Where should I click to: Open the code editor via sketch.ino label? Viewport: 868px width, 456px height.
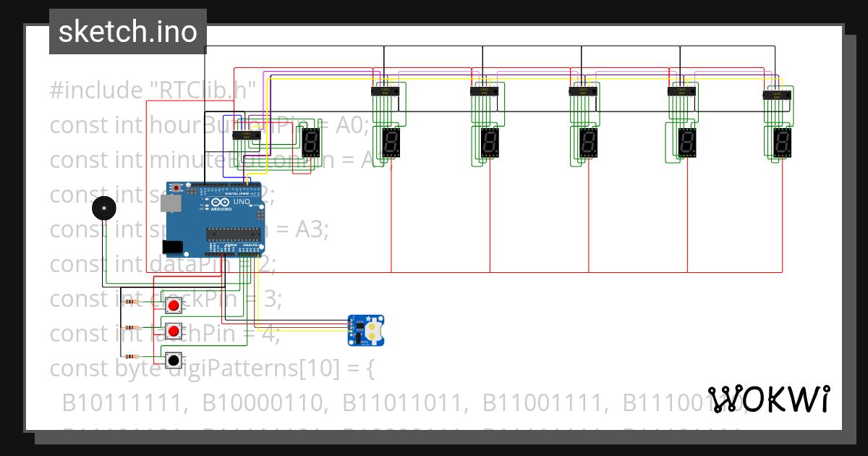(x=127, y=31)
